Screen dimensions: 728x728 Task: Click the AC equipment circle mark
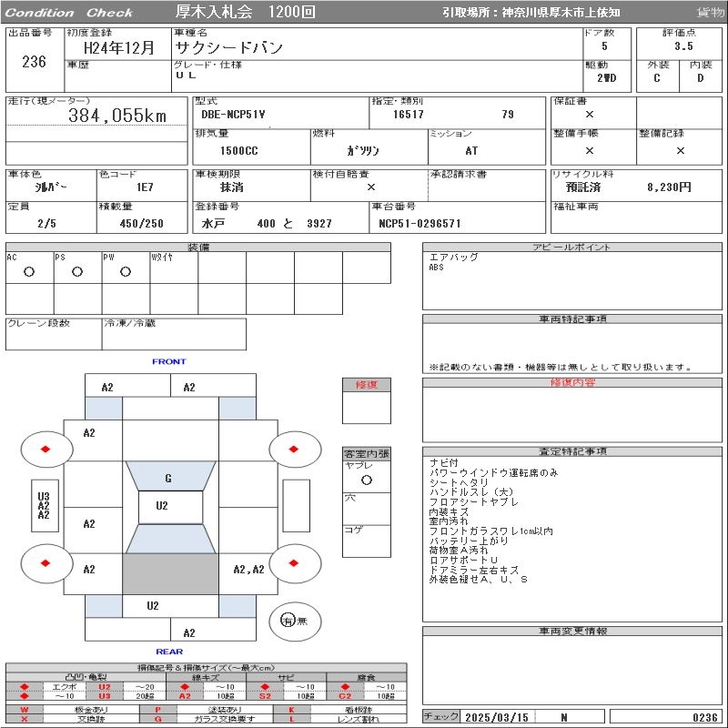29,271
